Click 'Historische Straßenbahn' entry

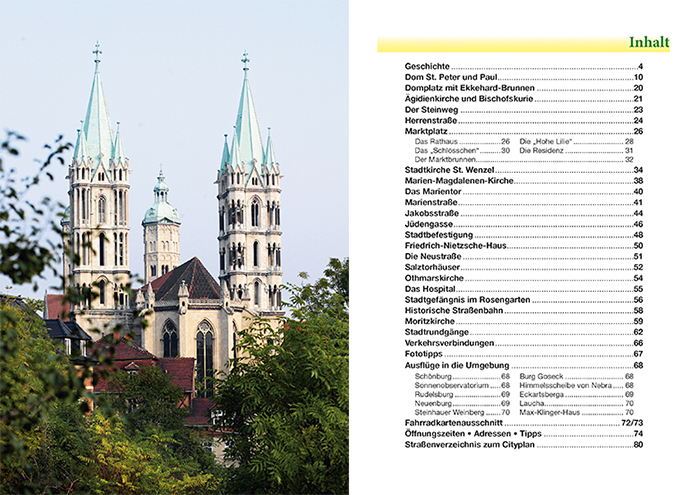pyautogui.click(x=524, y=311)
